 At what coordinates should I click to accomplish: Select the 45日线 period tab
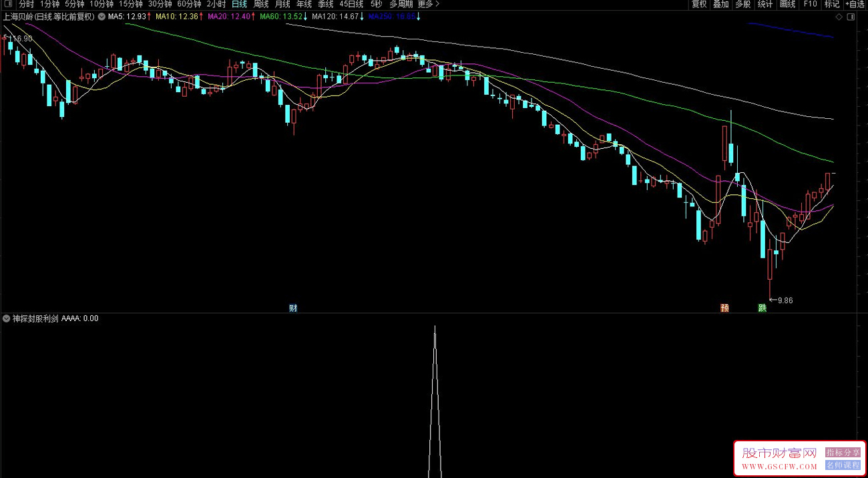click(x=351, y=4)
